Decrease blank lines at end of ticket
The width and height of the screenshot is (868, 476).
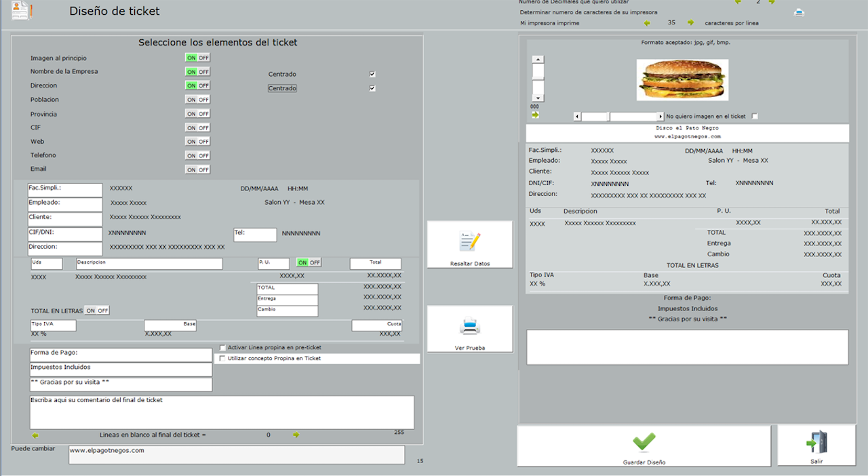[35, 435]
